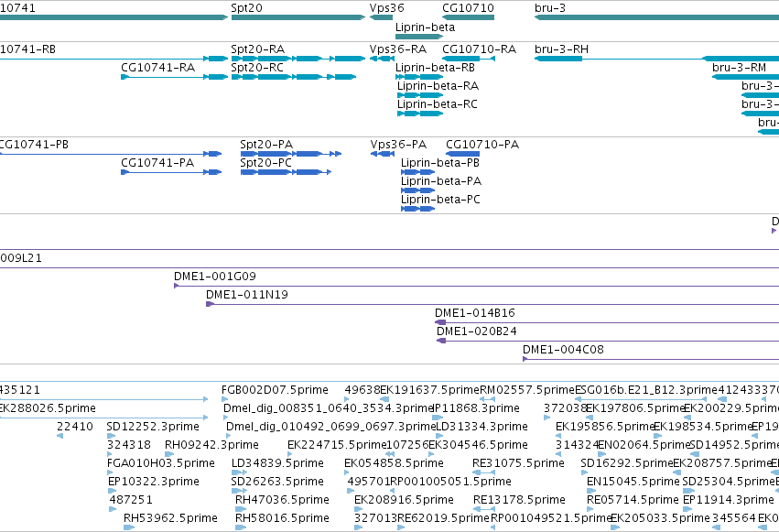Image resolution: width=779 pixels, height=532 pixels.
Task: Click Liprin-beta-RB transcript label
Action: coord(435,68)
